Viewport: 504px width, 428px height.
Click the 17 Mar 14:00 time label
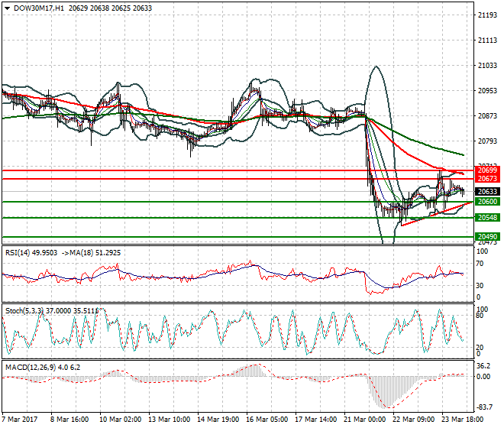click(x=315, y=420)
